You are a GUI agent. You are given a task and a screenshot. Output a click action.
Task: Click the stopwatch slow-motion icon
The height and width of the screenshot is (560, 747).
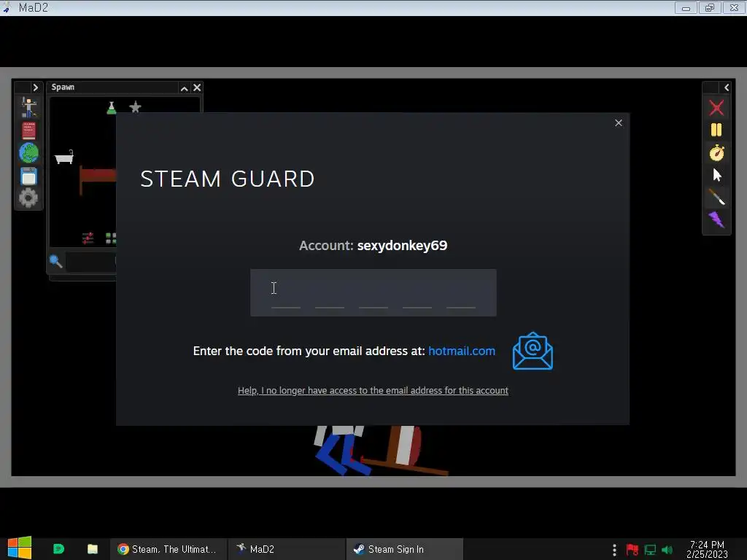[x=716, y=153]
